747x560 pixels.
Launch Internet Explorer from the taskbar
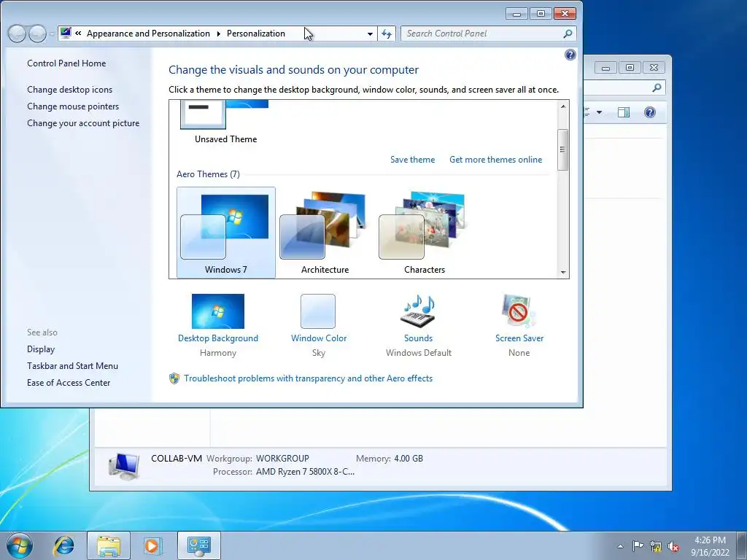click(x=63, y=545)
